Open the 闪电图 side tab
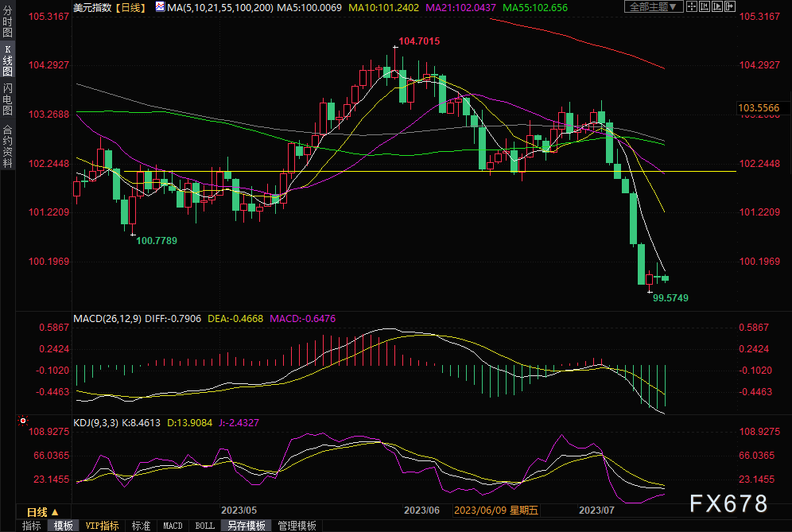 [7, 99]
